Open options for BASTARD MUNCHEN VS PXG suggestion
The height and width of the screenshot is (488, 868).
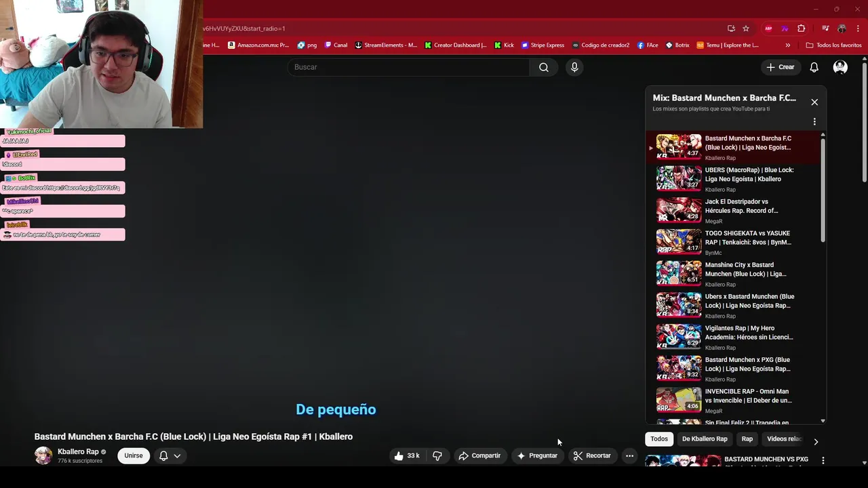tap(823, 460)
